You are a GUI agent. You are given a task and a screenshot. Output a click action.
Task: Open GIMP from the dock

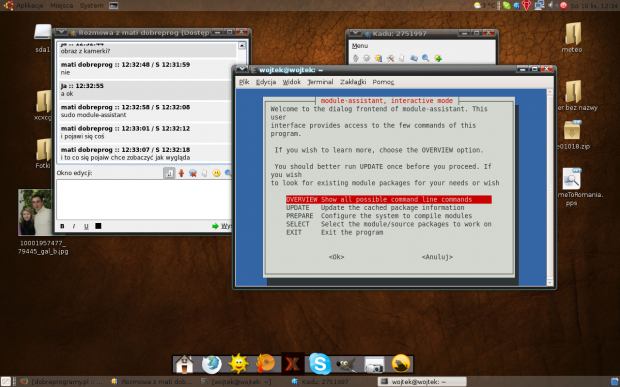[x=346, y=364]
